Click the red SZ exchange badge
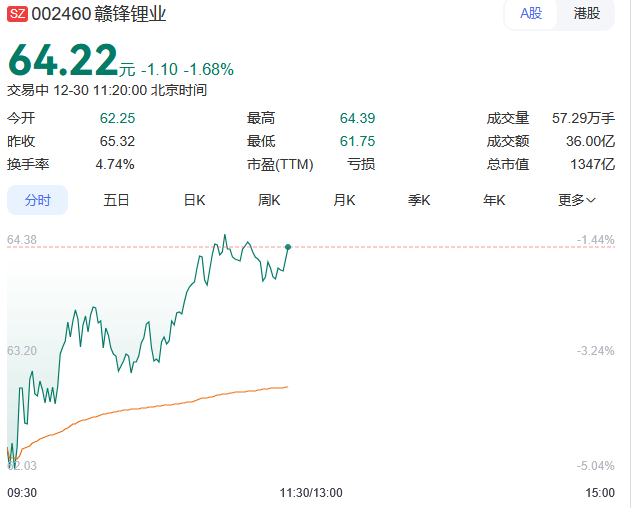Viewport: 631px width, 508px height. click(x=17, y=14)
